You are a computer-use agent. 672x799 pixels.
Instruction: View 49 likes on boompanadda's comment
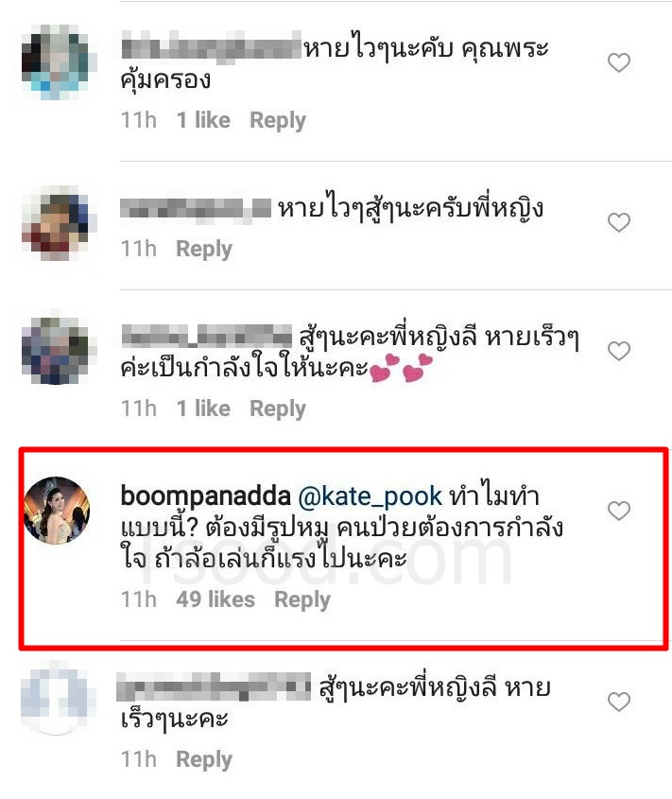pyautogui.click(x=215, y=599)
